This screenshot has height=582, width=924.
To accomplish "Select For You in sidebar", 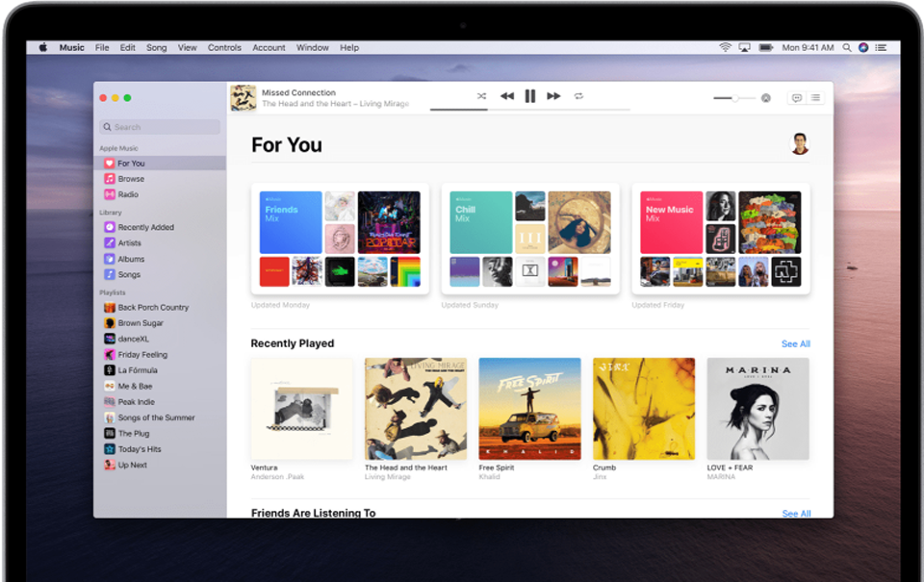I will coord(160,164).
